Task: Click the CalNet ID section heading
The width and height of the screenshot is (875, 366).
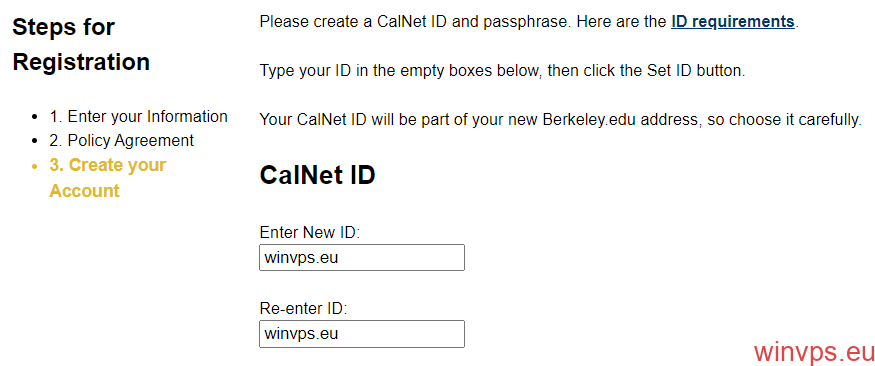Action: click(318, 175)
